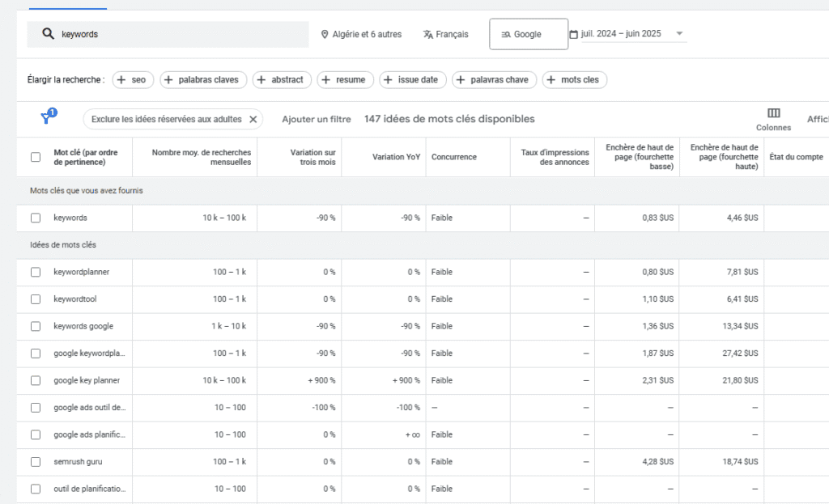Sort by 'Nombre moy. de recherches mensuelles'
Screen dimensions: 829x504
coord(202,157)
